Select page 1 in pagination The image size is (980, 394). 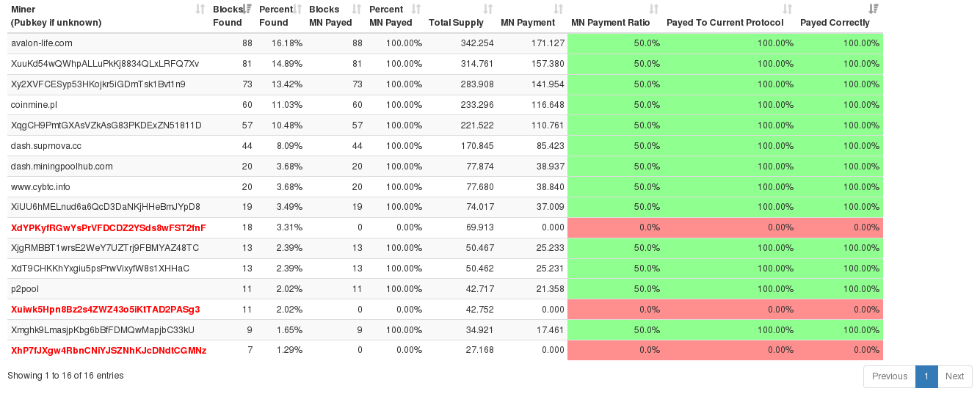926,376
